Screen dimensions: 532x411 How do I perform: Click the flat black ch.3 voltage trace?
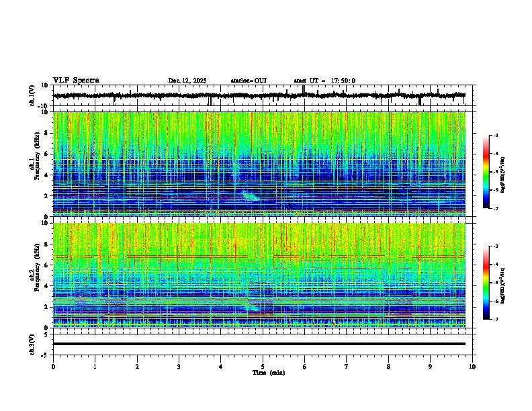coord(259,344)
